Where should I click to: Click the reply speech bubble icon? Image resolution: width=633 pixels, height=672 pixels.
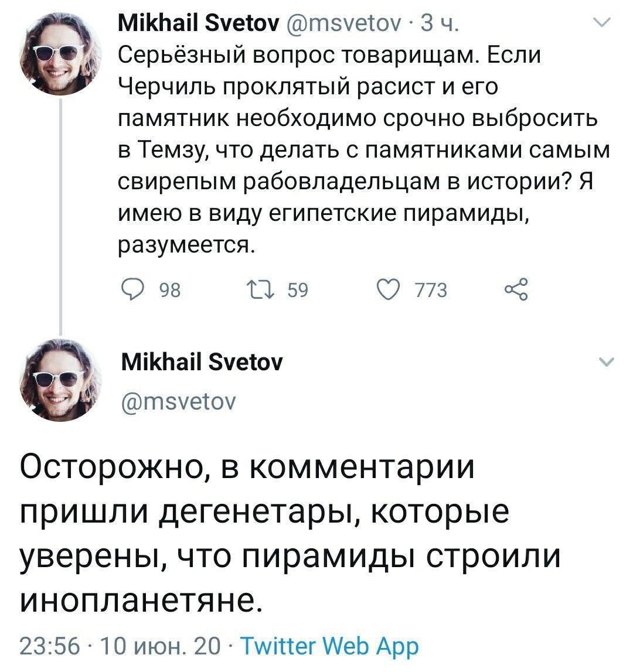point(132,289)
